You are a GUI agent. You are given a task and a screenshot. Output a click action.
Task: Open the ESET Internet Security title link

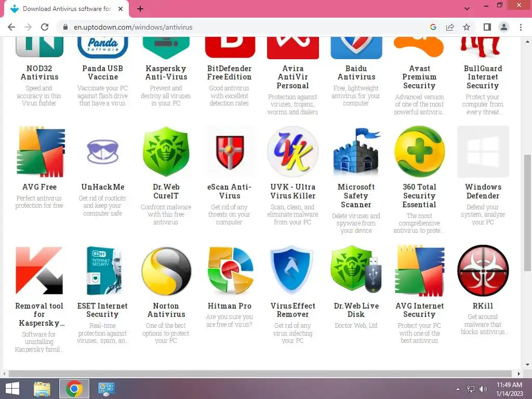pyautogui.click(x=102, y=310)
